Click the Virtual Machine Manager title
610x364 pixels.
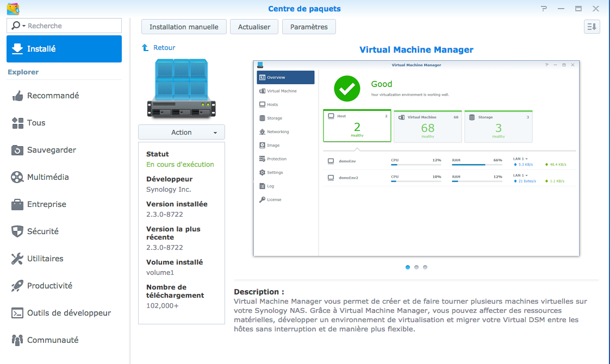(x=416, y=50)
